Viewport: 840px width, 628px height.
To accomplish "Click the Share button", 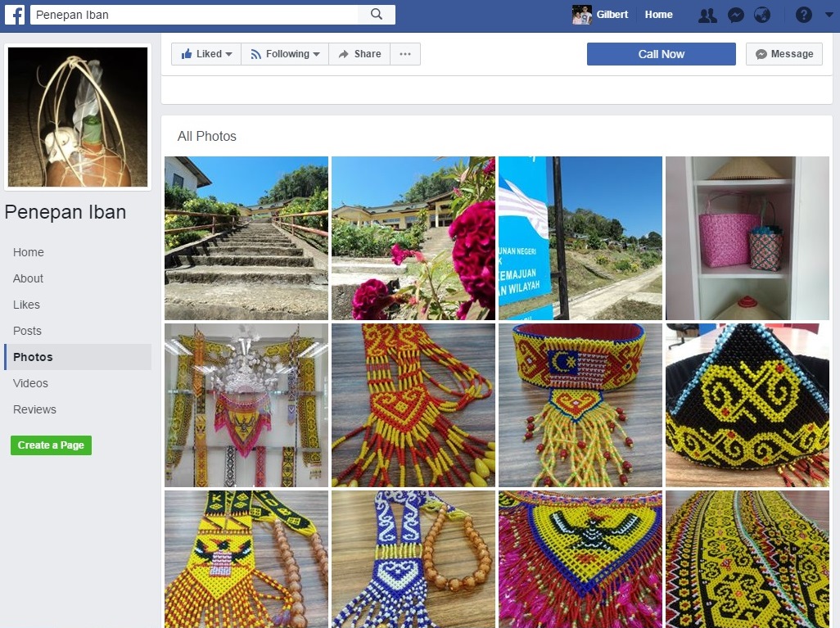I will 359,54.
